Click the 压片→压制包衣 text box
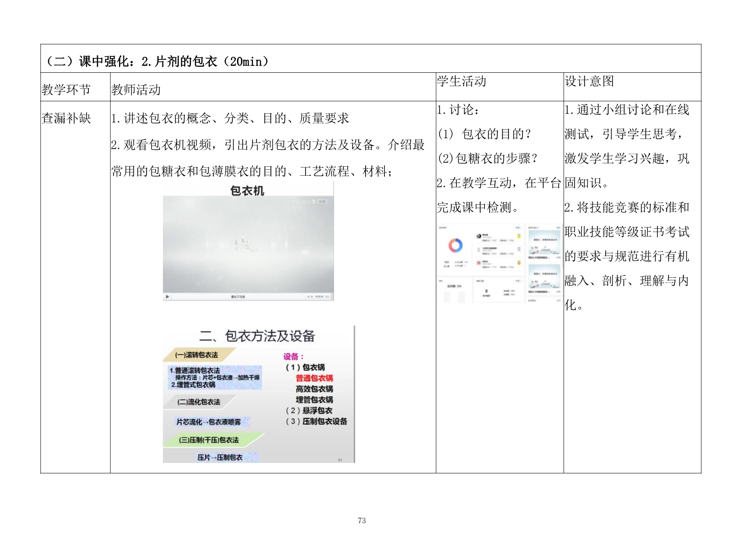The image size is (756, 534). point(220,457)
